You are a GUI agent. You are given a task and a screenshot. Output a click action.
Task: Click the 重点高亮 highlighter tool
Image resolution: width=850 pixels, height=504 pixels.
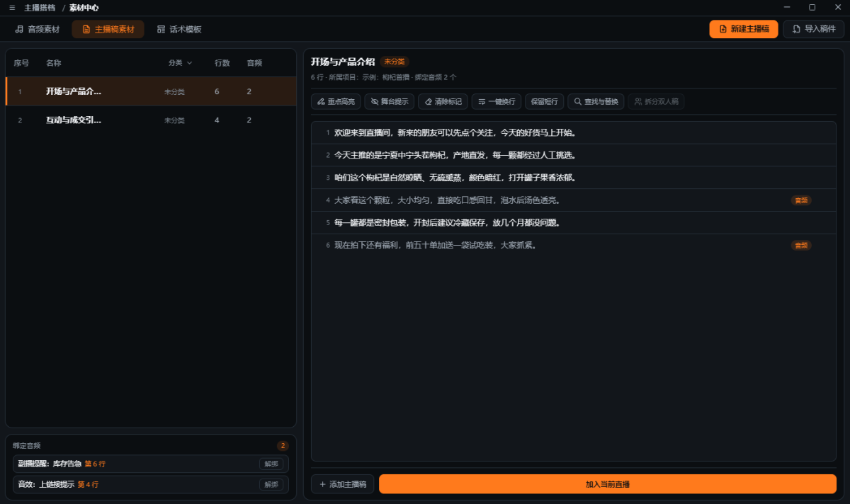[x=336, y=102]
